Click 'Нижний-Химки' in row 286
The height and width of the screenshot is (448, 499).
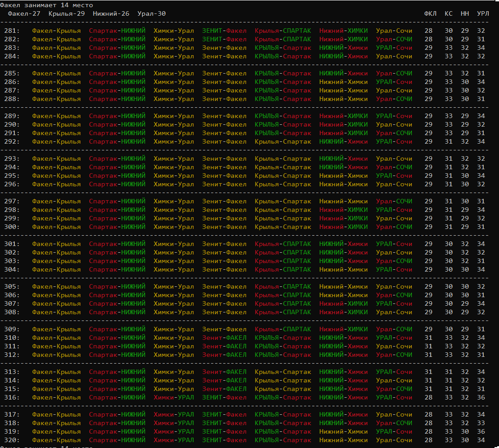click(x=344, y=82)
